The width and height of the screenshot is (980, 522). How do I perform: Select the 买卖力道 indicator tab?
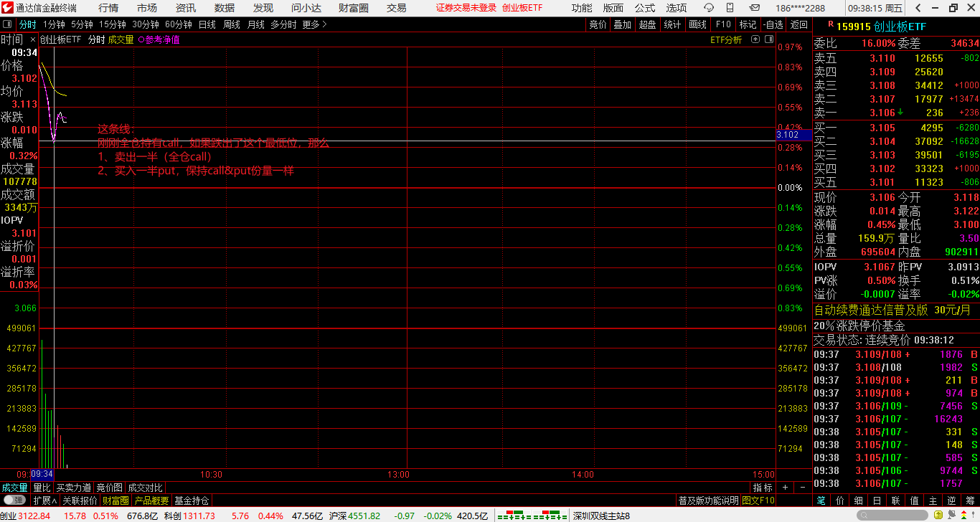coord(74,488)
